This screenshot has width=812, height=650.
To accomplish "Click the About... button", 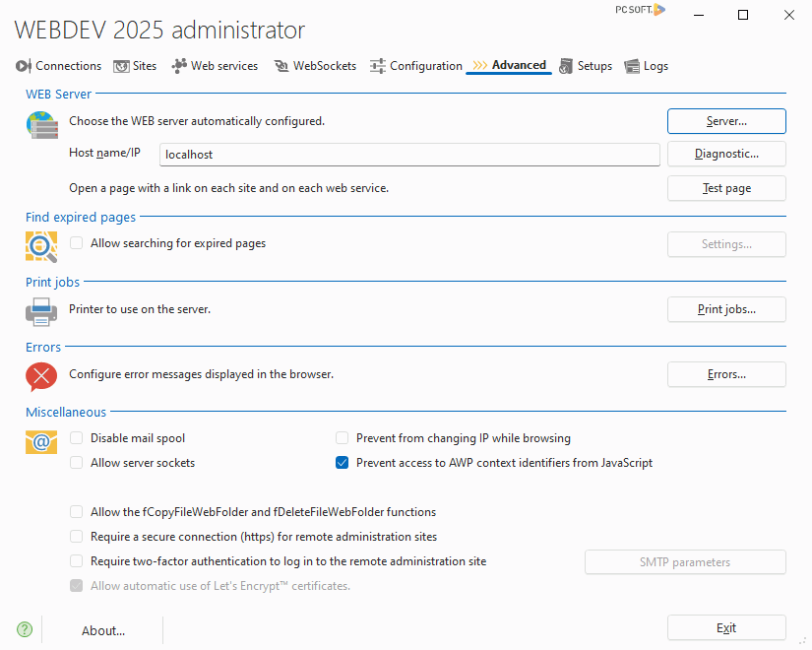I will coord(103,630).
